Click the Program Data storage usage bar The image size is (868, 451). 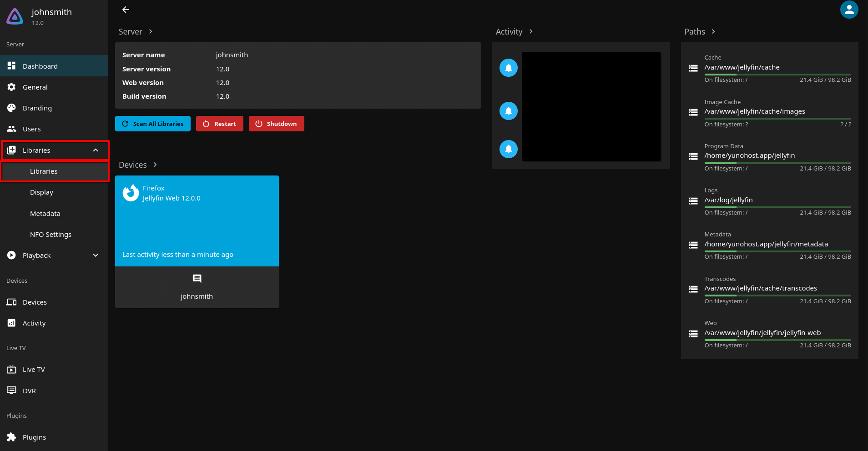[x=777, y=163]
